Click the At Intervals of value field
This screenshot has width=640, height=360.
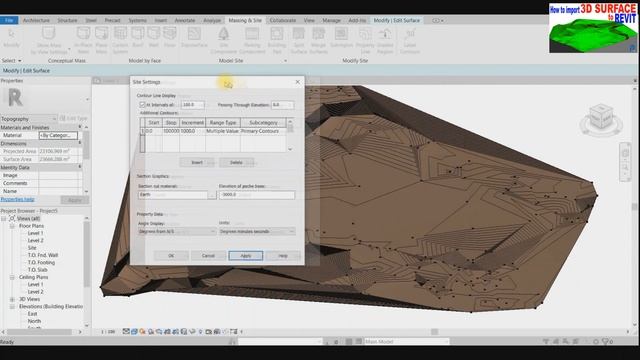pyautogui.click(x=192, y=105)
